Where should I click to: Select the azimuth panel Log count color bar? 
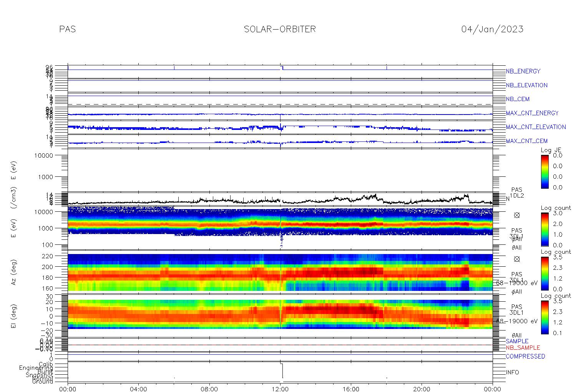click(544, 273)
